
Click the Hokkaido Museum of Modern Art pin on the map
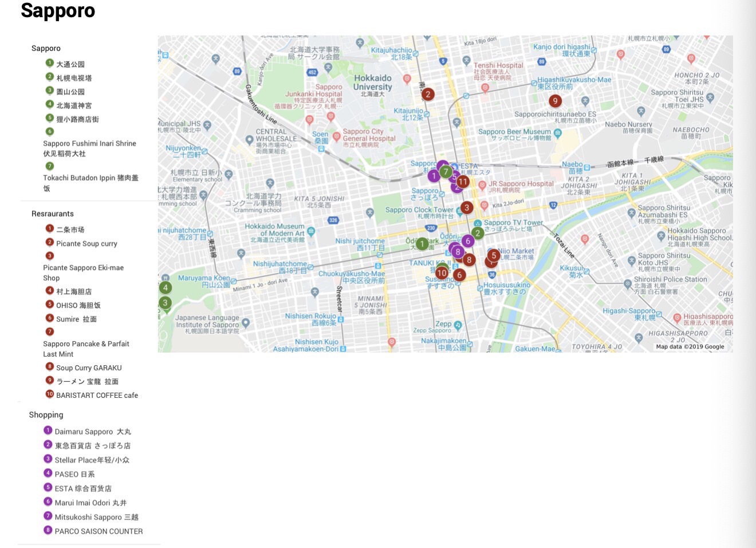pyautogui.click(x=311, y=232)
